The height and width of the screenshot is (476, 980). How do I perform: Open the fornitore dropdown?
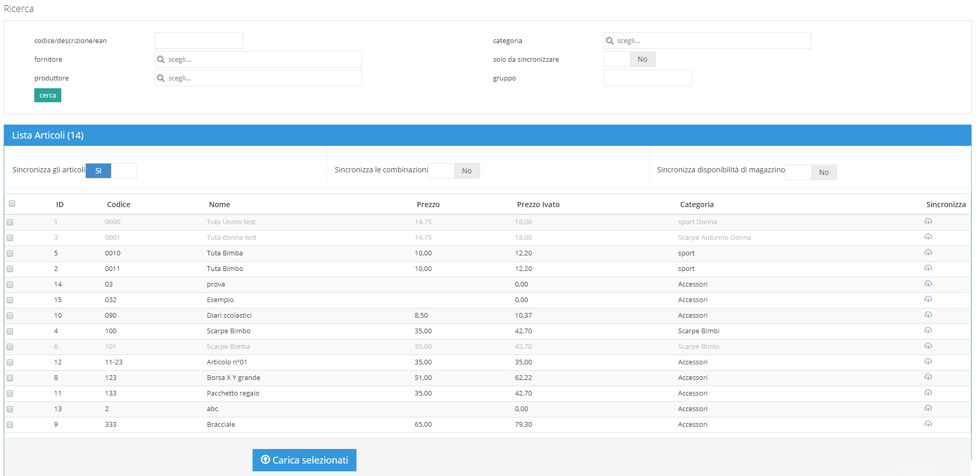[x=258, y=59]
